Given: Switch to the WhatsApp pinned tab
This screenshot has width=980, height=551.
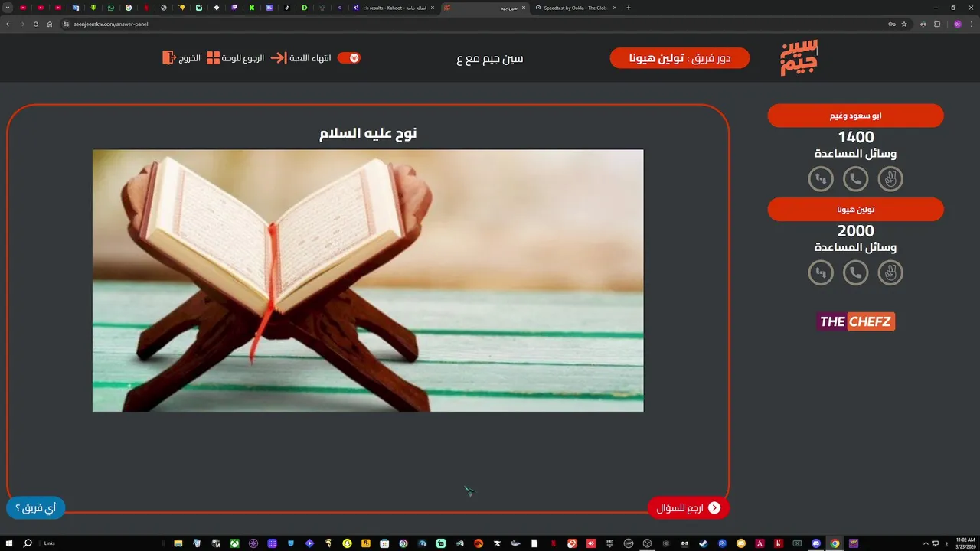Looking at the screenshot, I should coord(111,8).
